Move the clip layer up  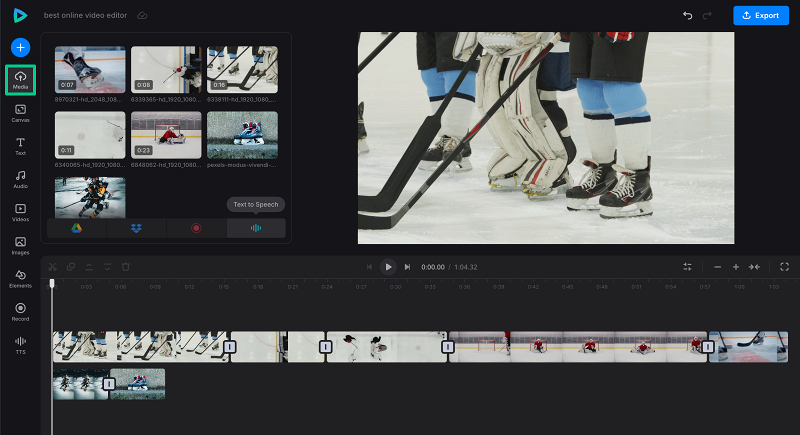click(89, 267)
